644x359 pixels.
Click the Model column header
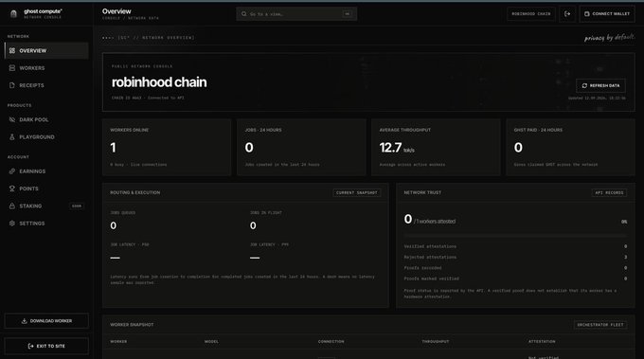(x=211, y=342)
